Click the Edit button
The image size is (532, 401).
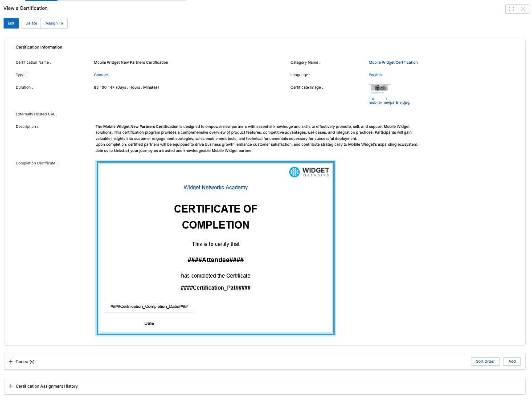point(11,23)
